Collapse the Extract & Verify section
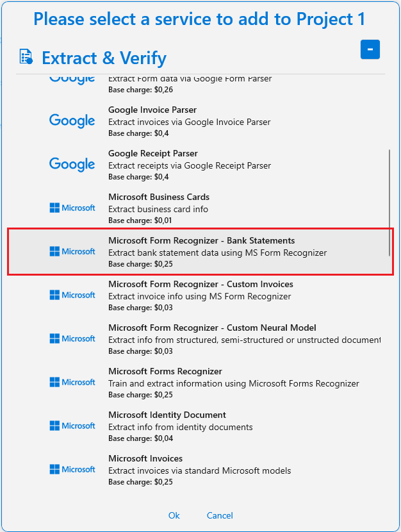The image size is (401, 532). (x=370, y=49)
